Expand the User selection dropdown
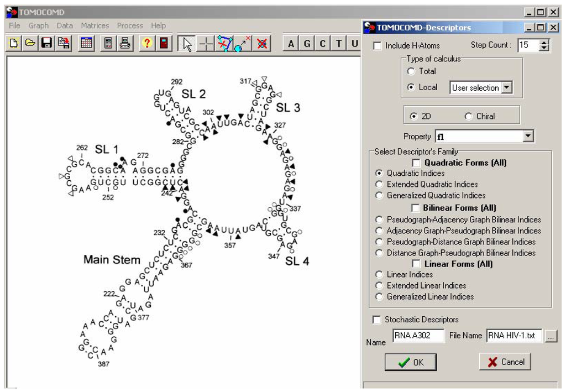The height and width of the screenshot is (392, 566). tap(507, 87)
